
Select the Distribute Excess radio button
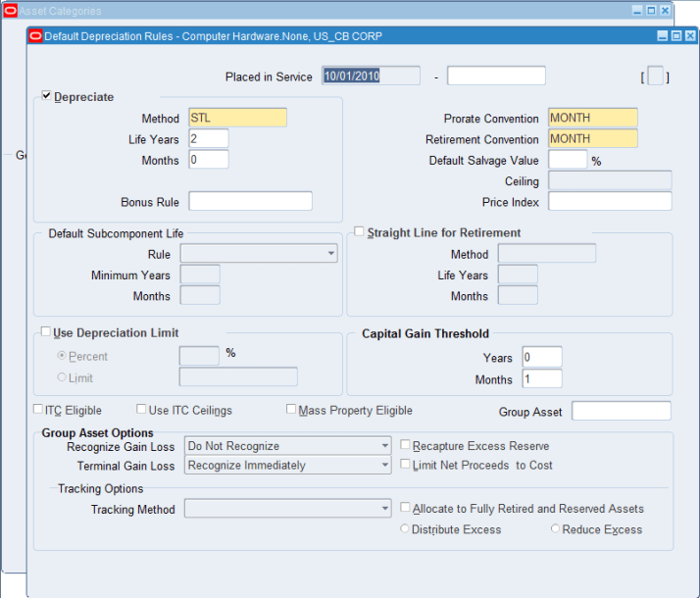pos(405,529)
